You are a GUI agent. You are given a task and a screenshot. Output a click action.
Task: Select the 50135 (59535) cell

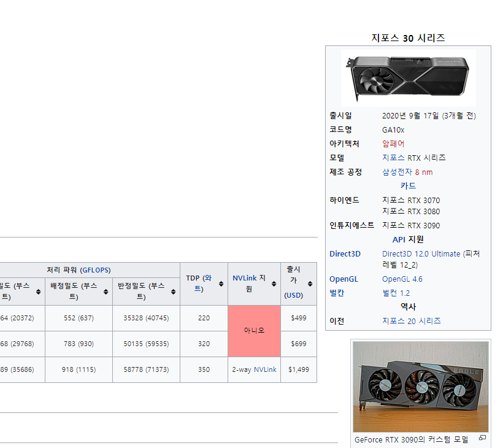click(x=146, y=344)
